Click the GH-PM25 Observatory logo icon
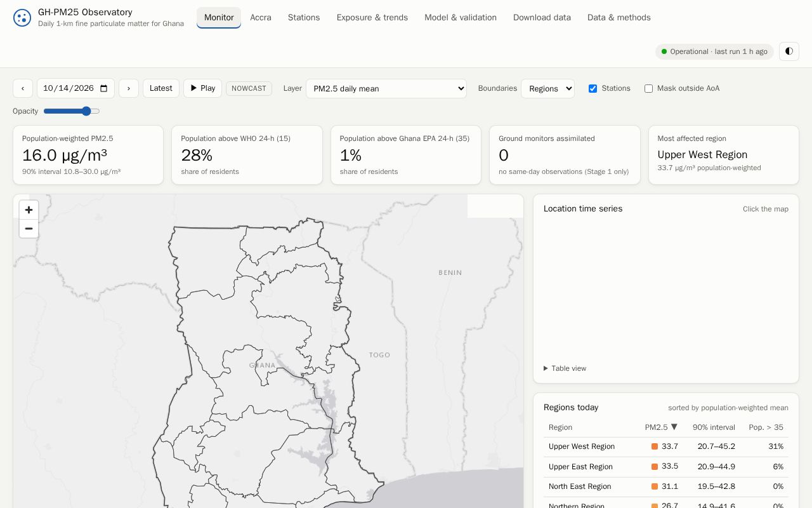 pyautogui.click(x=22, y=18)
